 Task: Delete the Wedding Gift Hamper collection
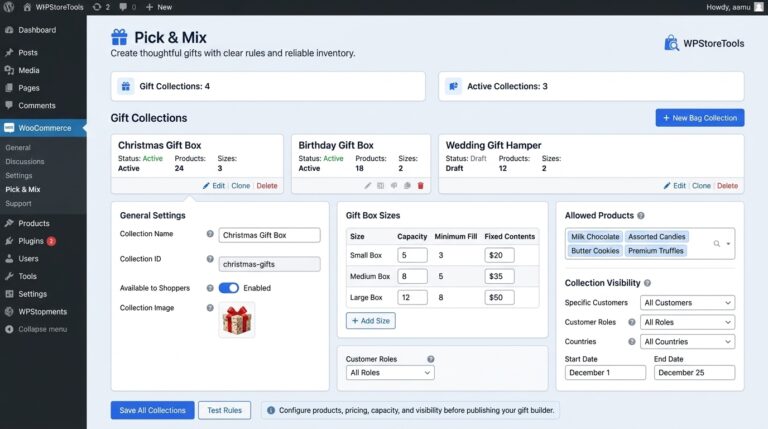(x=727, y=186)
